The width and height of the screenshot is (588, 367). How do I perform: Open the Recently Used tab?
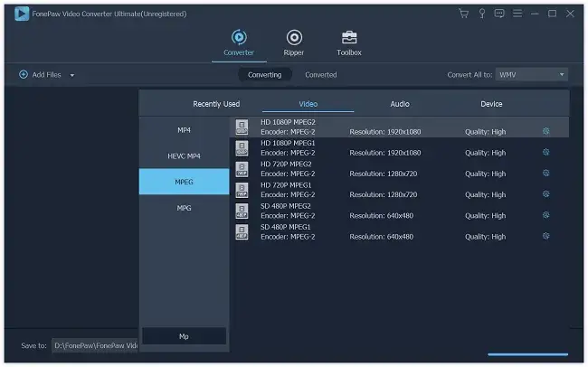tap(216, 104)
